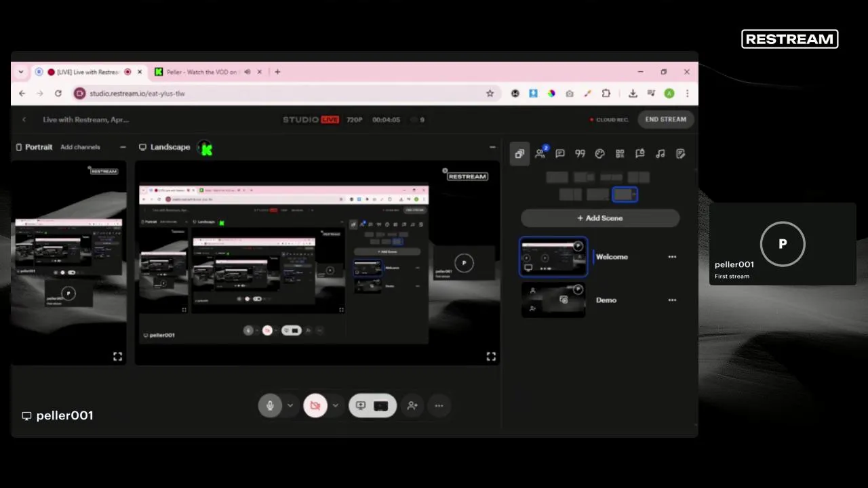Open the QR code panel icon

point(620,154)
